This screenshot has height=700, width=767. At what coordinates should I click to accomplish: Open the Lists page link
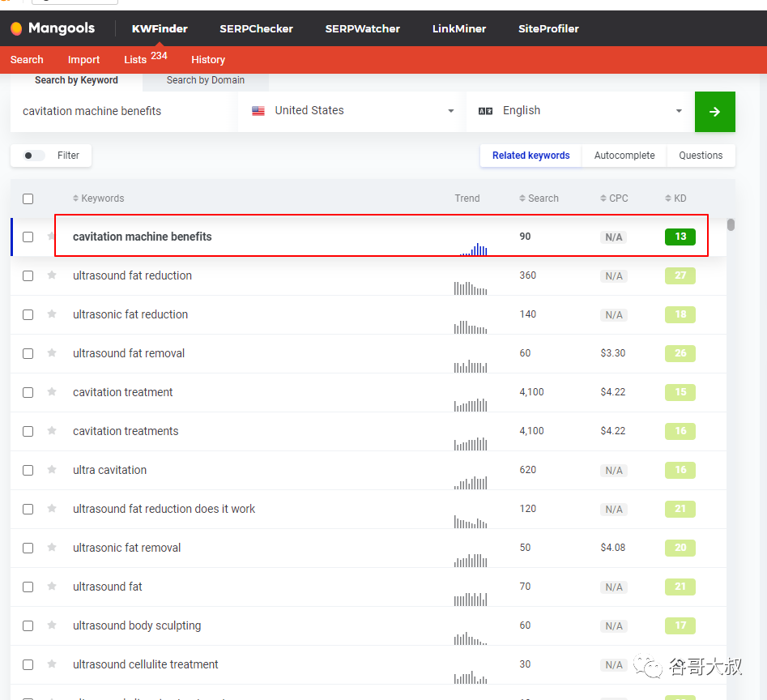pyautogui.click(x=135, y=60)
